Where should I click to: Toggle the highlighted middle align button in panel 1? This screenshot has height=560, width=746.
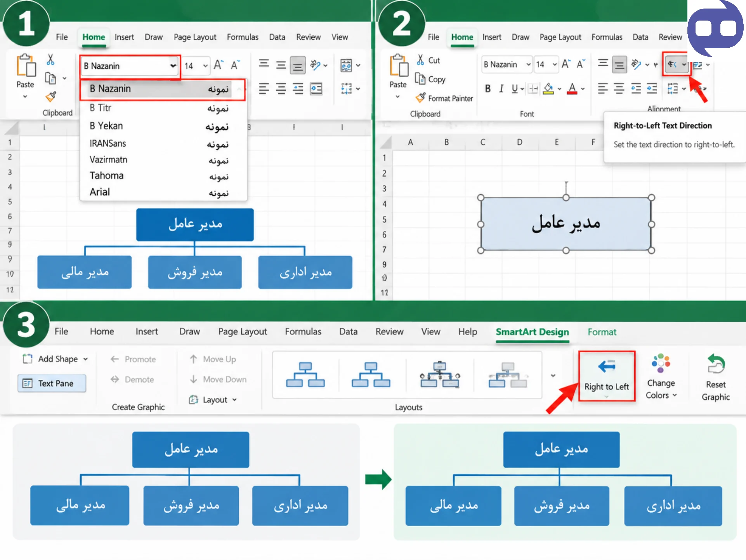[298, 65]
